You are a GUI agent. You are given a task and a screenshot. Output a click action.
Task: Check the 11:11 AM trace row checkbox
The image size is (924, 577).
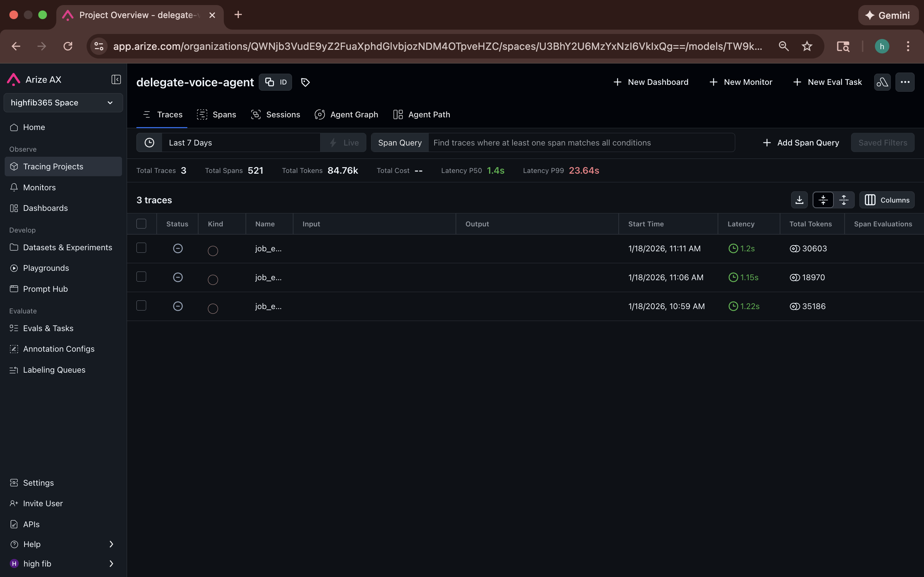click(141, 248)
